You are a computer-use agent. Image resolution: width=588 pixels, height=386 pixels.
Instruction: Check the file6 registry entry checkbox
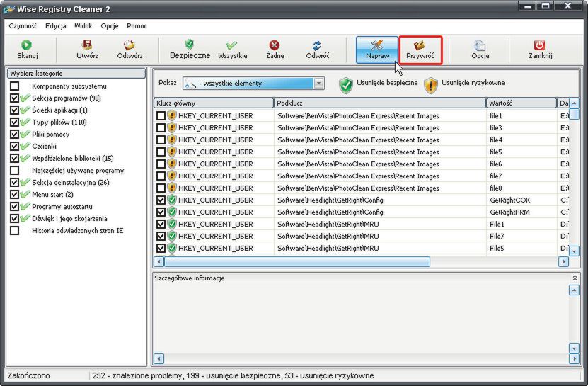pos(161,164)
